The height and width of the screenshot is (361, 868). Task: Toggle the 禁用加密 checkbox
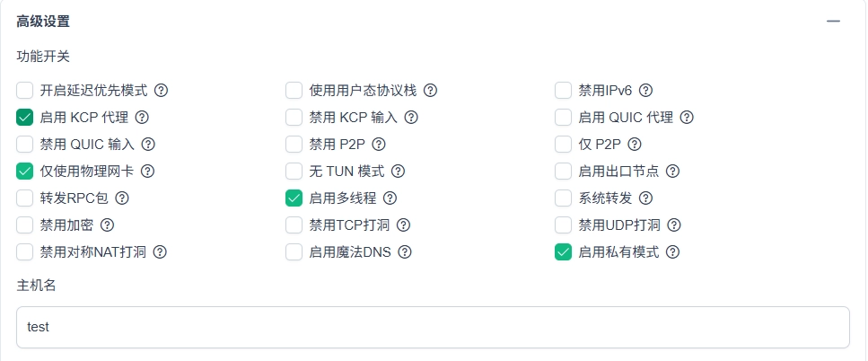(24, 225)
